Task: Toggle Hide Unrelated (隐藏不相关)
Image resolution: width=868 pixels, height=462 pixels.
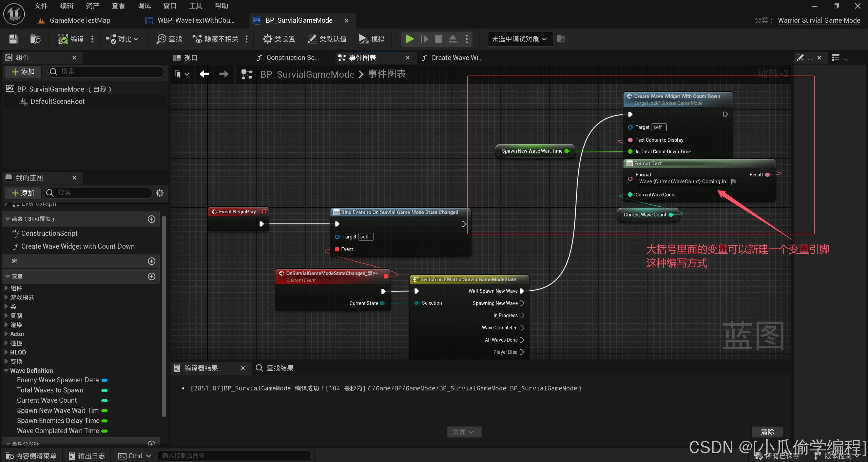Action: tap(215, 39)
